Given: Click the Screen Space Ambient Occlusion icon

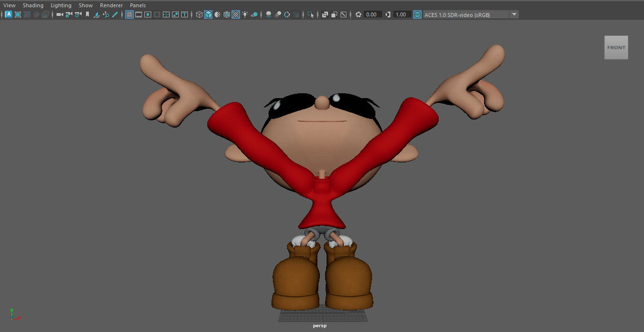Looking at the screenshot, I should (269, 14).
